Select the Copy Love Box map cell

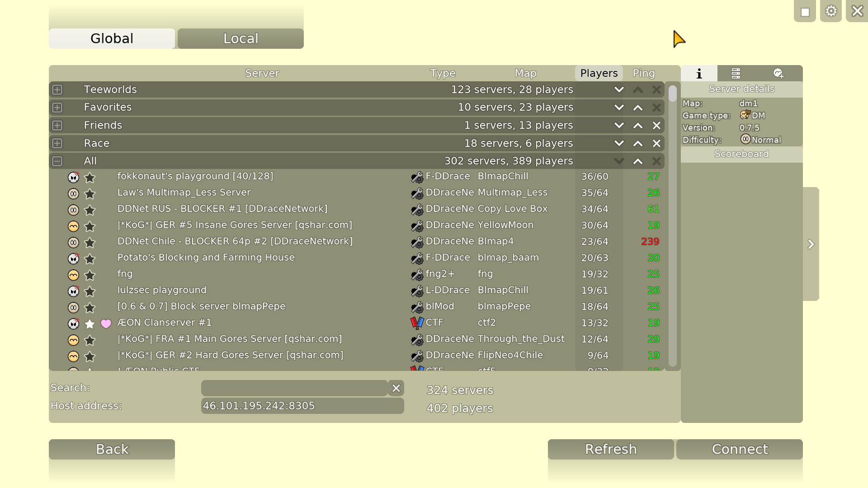pos(512,209)
